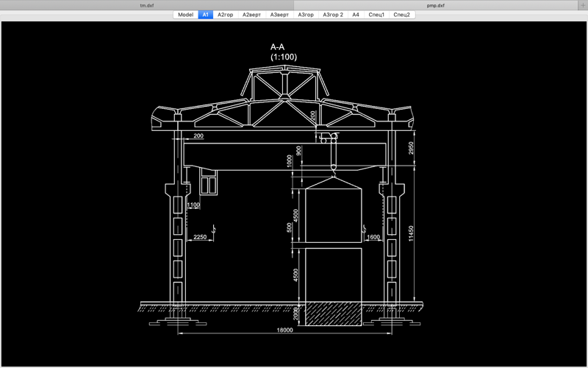Add a new tab with plus icon

click(x=583, y=5)
